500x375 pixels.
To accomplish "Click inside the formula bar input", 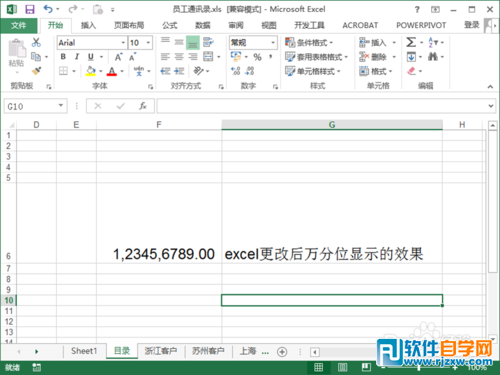I will [322, 106].
